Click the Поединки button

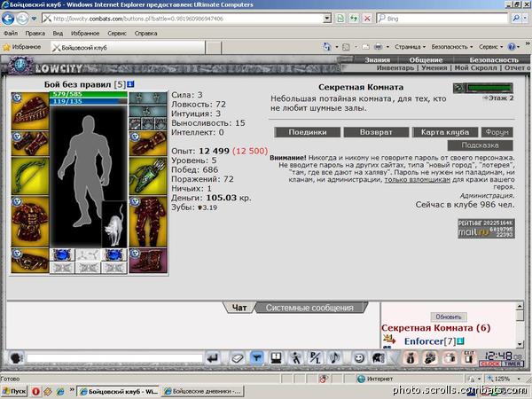pos(308,132)
